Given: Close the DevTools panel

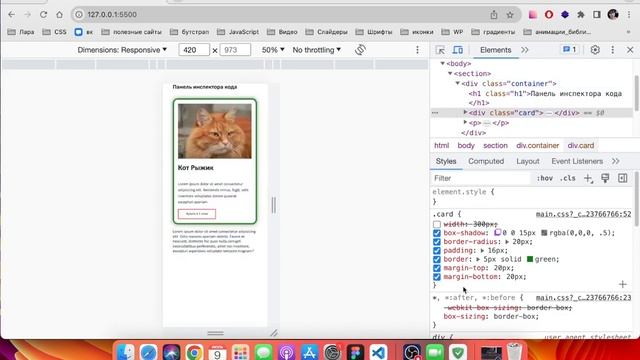Looking at the screenshot, I should click(x=630, y=50).
